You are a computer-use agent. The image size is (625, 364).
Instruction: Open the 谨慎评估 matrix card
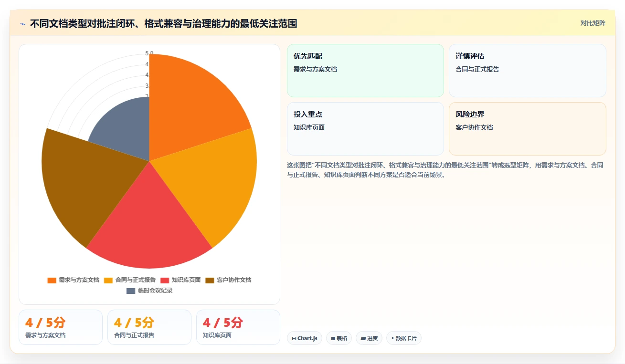pyautogui.click(x=528, y=71)
